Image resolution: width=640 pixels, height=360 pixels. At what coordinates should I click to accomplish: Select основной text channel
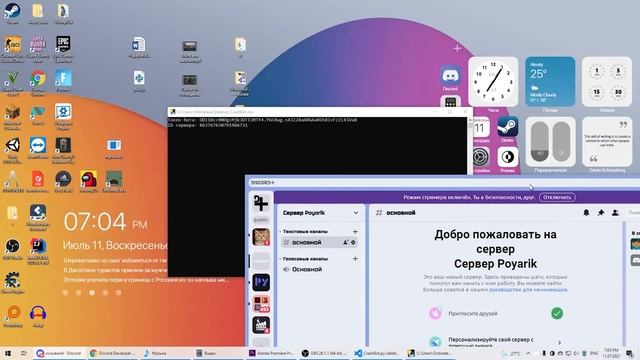click(x=320, y=242)
